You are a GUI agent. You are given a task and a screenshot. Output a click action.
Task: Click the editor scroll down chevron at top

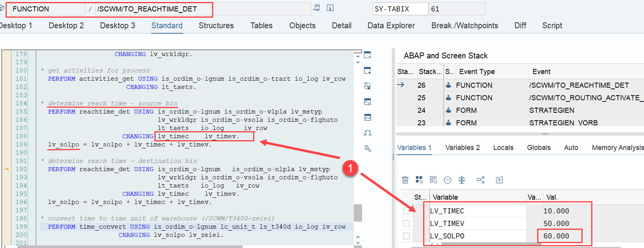358,62
